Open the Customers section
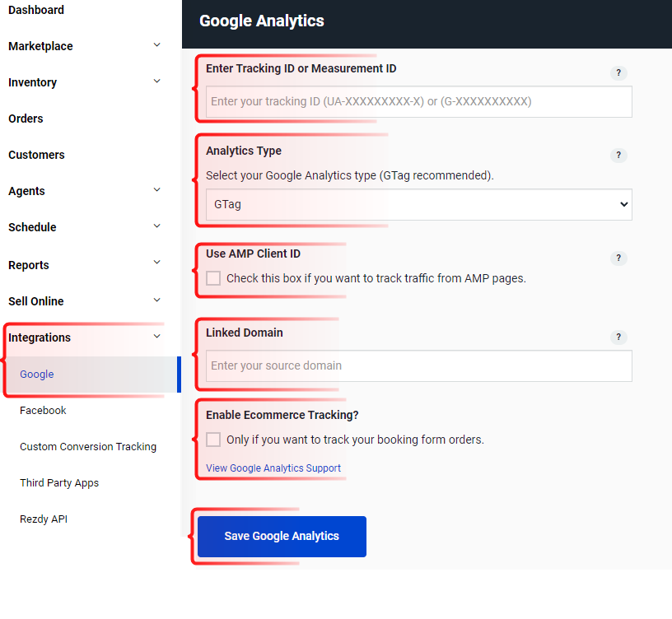The image size is (672, 619). pyautogui.click(x=36, y=155)
